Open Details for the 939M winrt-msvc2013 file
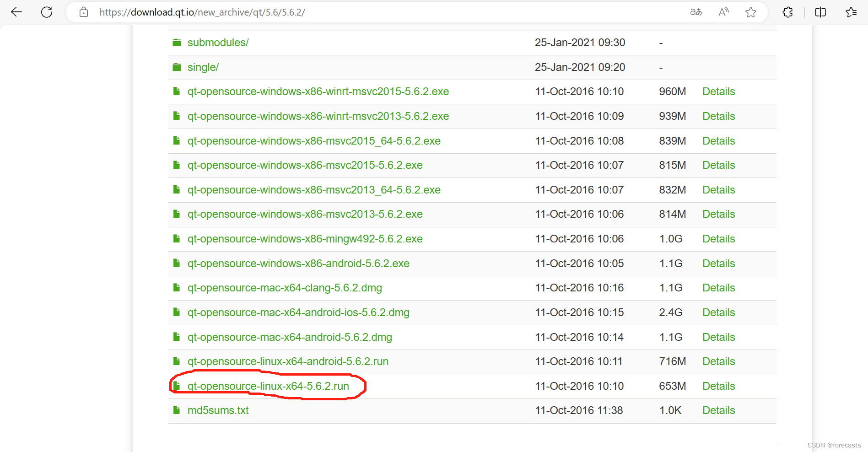Image resolution: width=868 pixels, height=452 pixels. [719, 116]
